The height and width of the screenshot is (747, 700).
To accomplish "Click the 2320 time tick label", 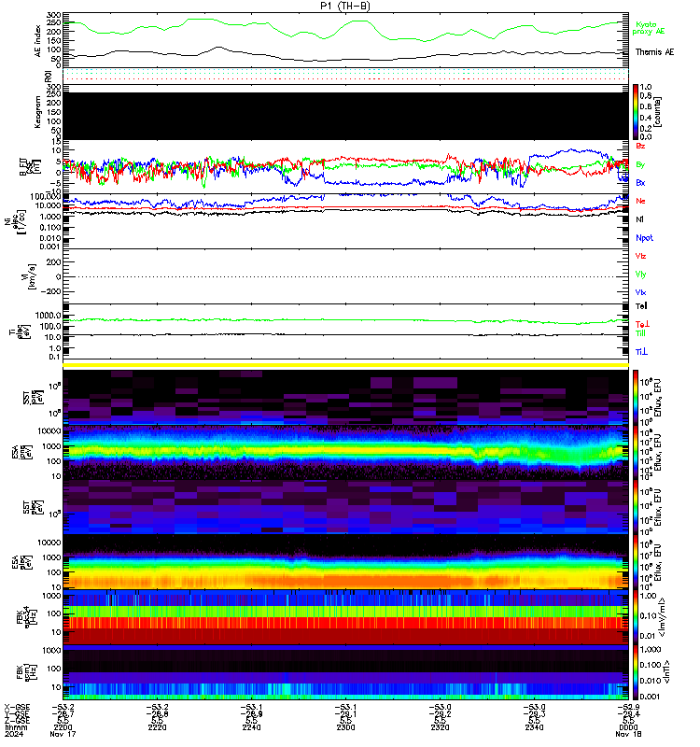I will [440, 727].
